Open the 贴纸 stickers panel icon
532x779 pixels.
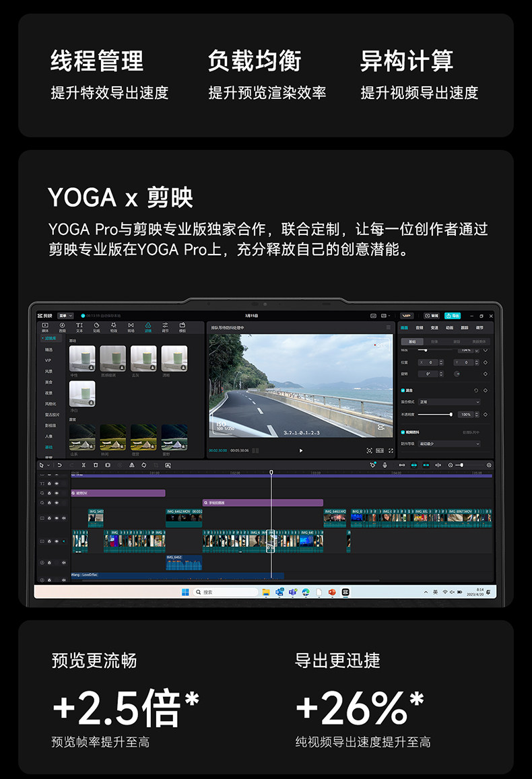pos(96,327)
